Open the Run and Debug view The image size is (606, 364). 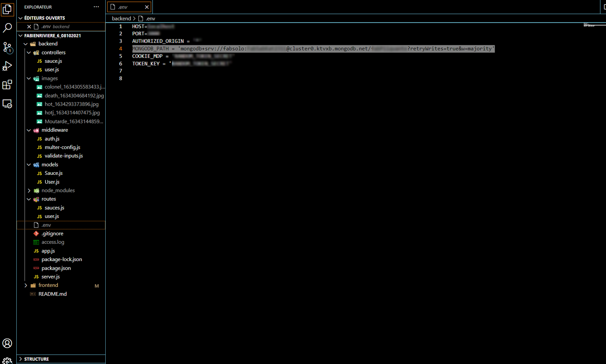click(7, 66)
